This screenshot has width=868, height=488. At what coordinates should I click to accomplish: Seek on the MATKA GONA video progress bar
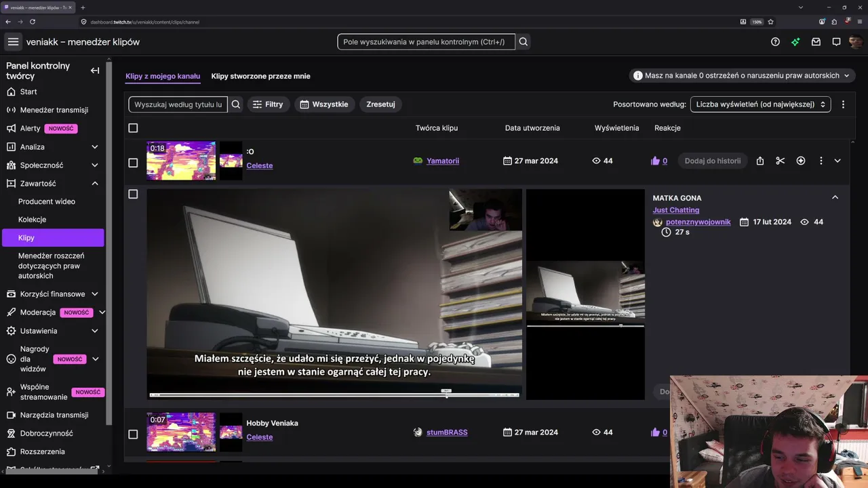(x=334, y=394)
